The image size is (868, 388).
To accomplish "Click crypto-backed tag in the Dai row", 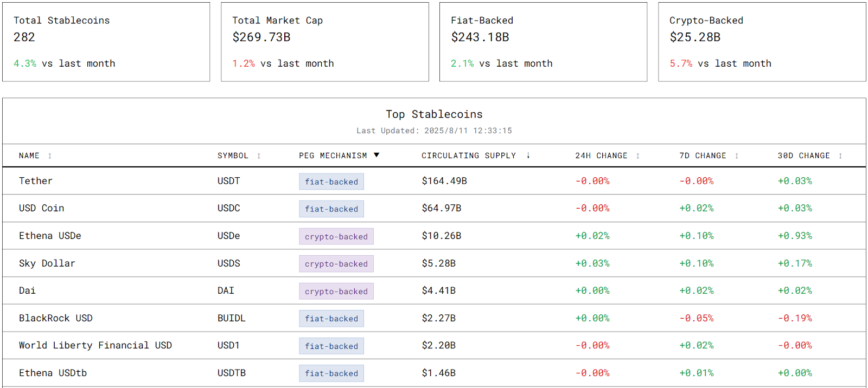I will tap(336, 291).
